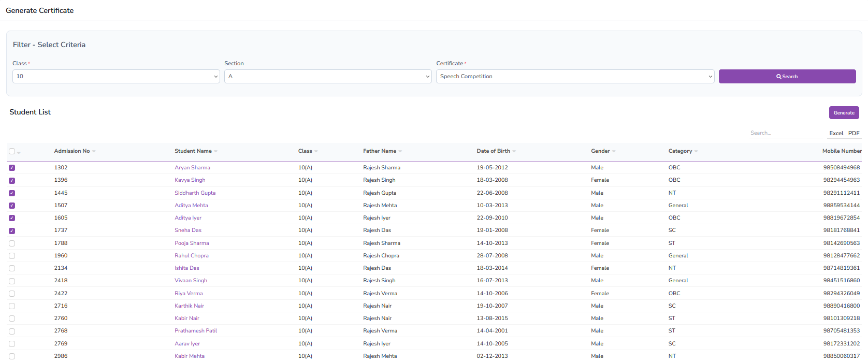Open the Class dropdown showing 10
Screen dimensions: 868x362
tap(116, 76)
